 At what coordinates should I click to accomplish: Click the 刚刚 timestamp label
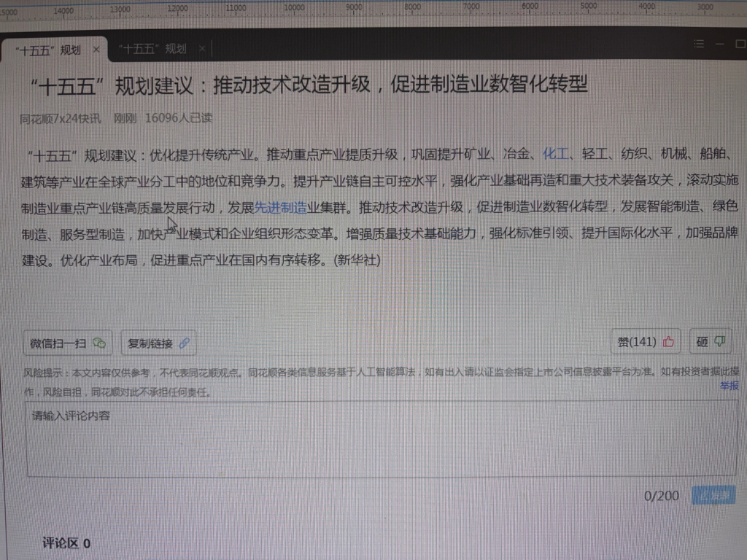(125, 118)
